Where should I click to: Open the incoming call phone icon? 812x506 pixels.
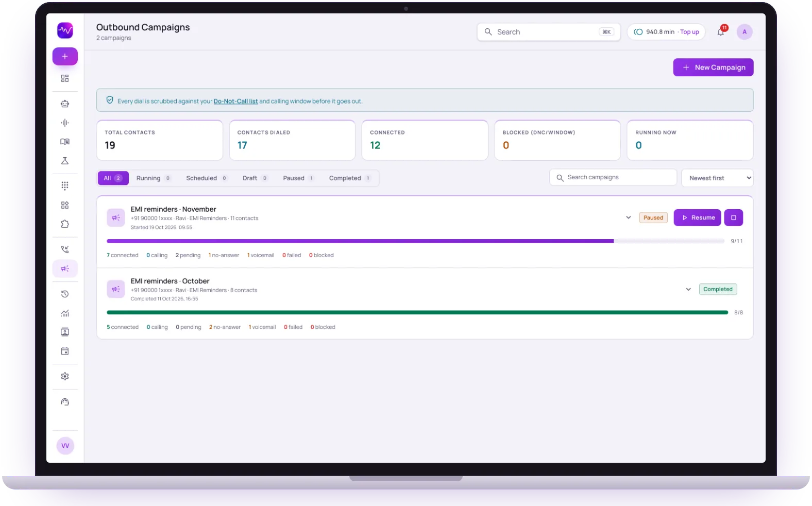(65, 249)
